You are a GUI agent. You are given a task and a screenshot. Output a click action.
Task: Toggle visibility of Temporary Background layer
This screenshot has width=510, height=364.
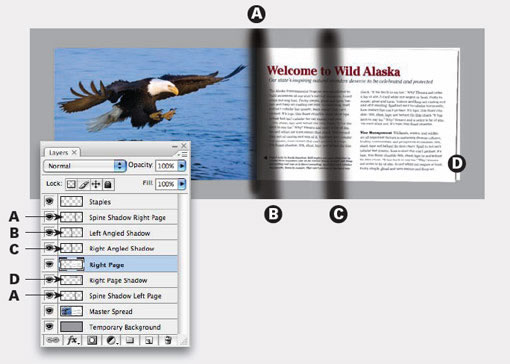(50, 327)
